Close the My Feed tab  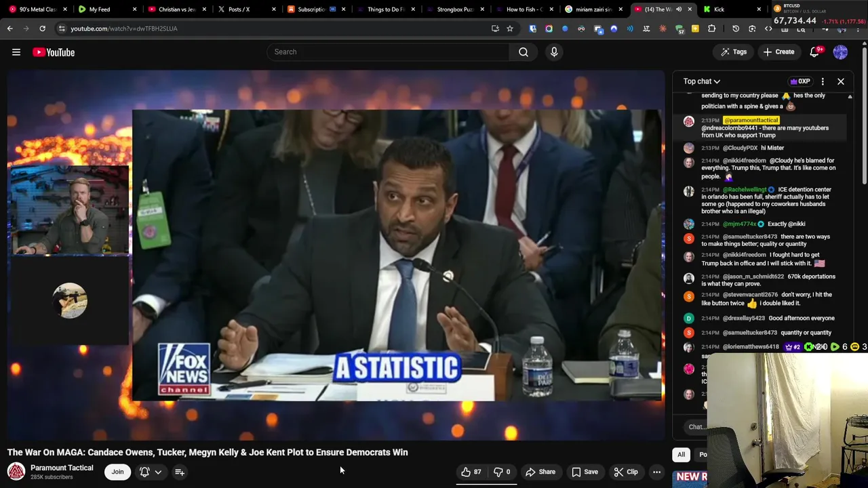point(134,9)
